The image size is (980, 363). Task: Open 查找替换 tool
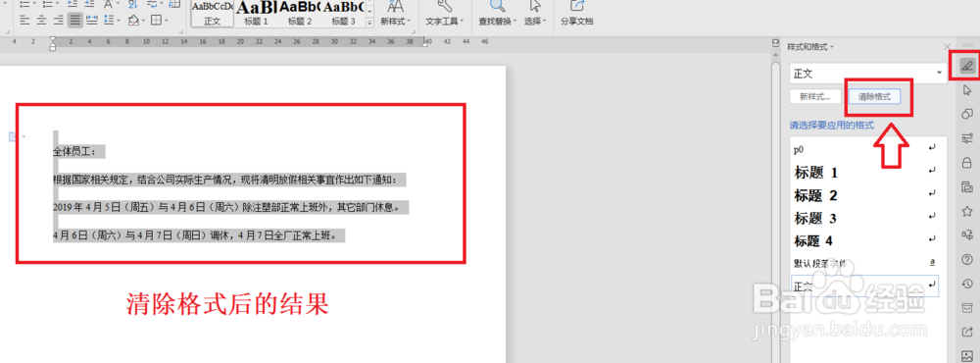[x=498, y=14]
